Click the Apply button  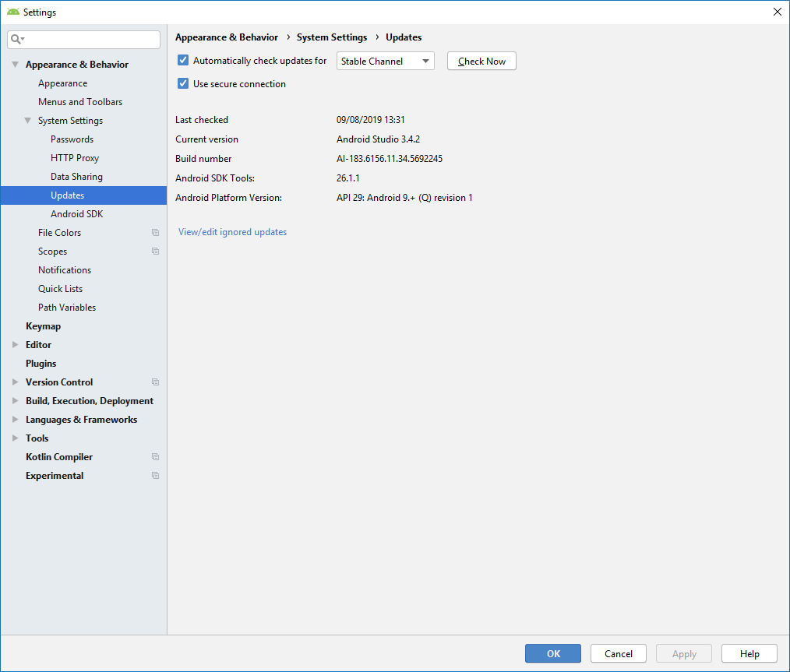(684, 653)
